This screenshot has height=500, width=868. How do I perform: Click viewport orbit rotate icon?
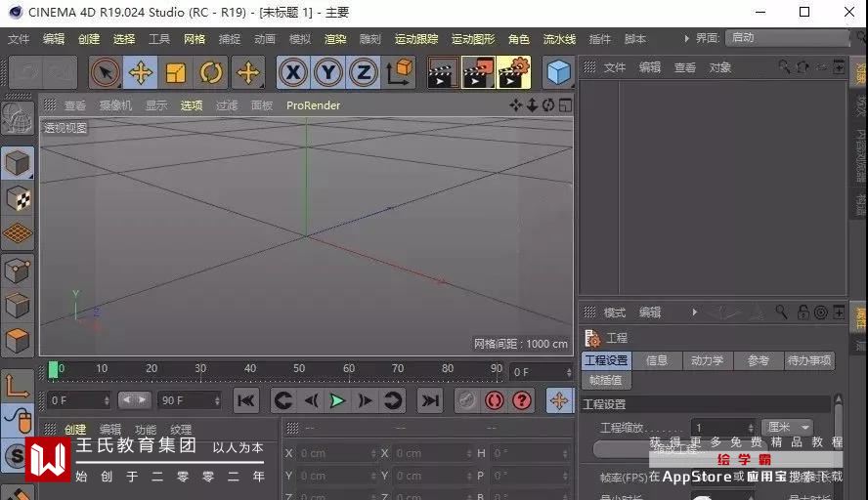tap(548, 105)
